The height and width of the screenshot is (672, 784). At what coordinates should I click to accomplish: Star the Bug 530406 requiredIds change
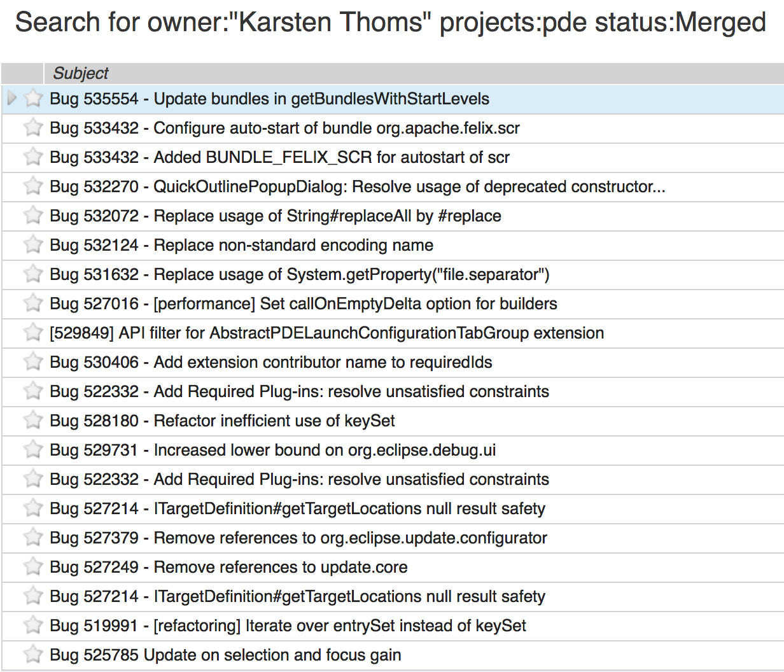click(x=33, y=362)
